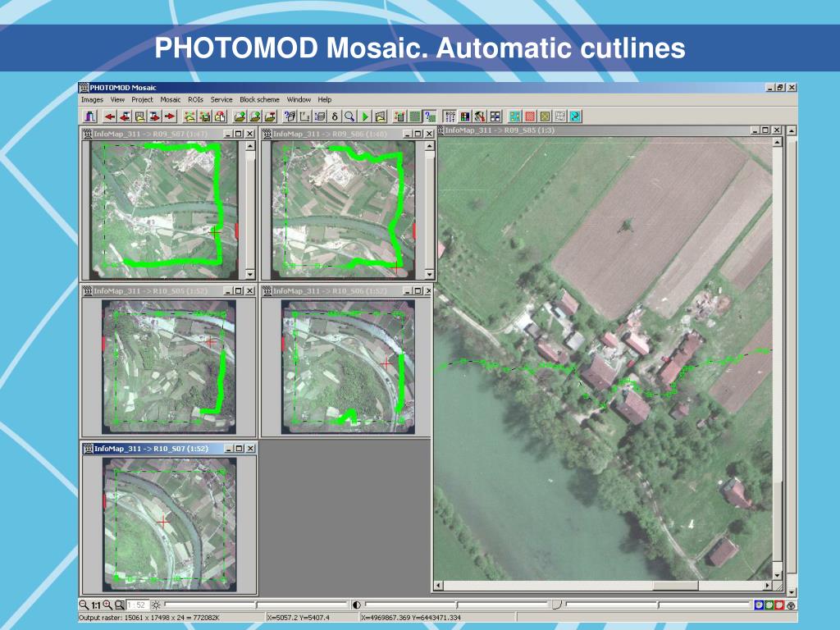Select the R10_S05 image thumbnail view
This screenshot has height=630, width=840.
click(x=169, y=367)
